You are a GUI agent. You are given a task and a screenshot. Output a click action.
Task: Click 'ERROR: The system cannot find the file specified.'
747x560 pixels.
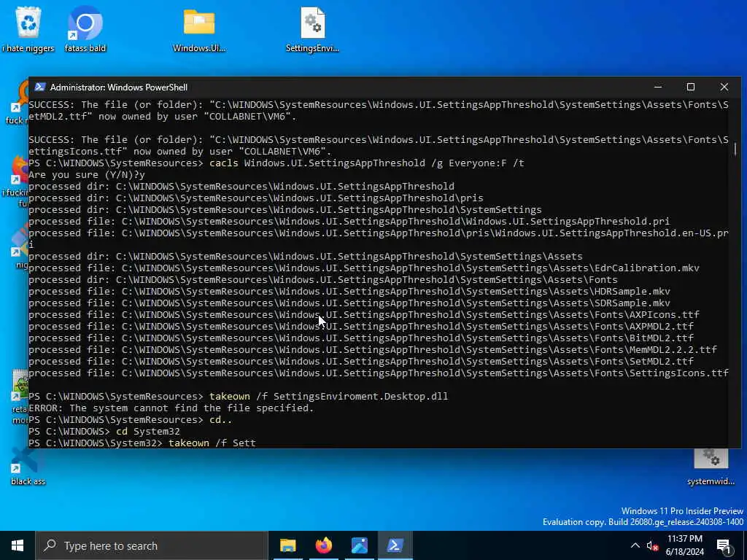171,408
